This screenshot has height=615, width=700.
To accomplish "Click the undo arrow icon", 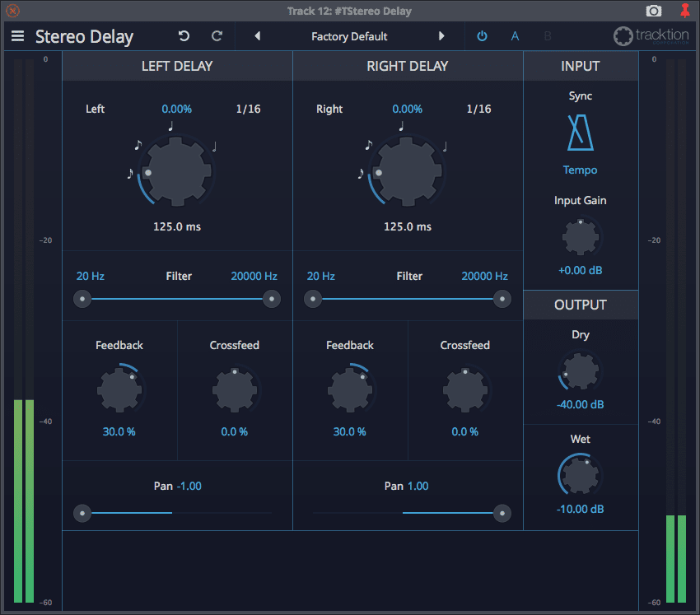I will click(184, 36).
